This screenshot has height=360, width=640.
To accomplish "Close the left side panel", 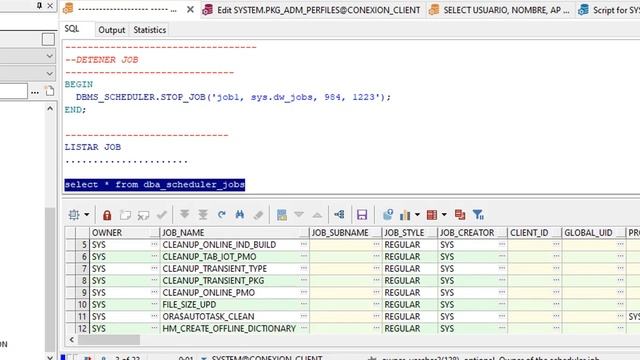I will click(50, 5).
